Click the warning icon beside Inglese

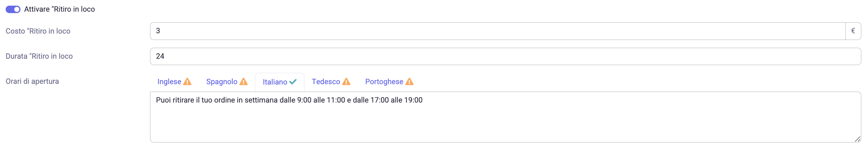click(188, 82)
